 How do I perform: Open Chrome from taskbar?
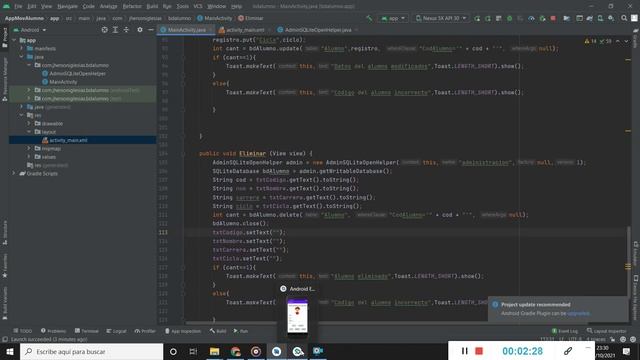pyautogui.click(x=235, y=351)
